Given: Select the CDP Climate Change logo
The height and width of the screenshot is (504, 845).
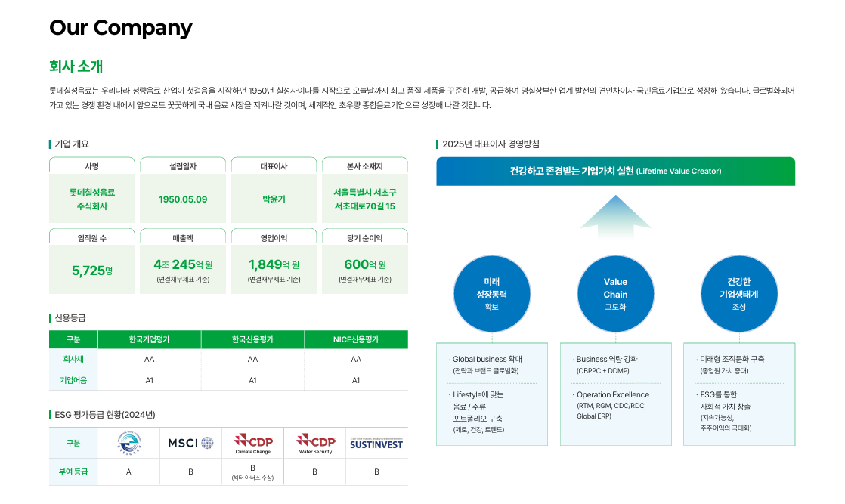Looking at the screenshot, I should (252, 443).
